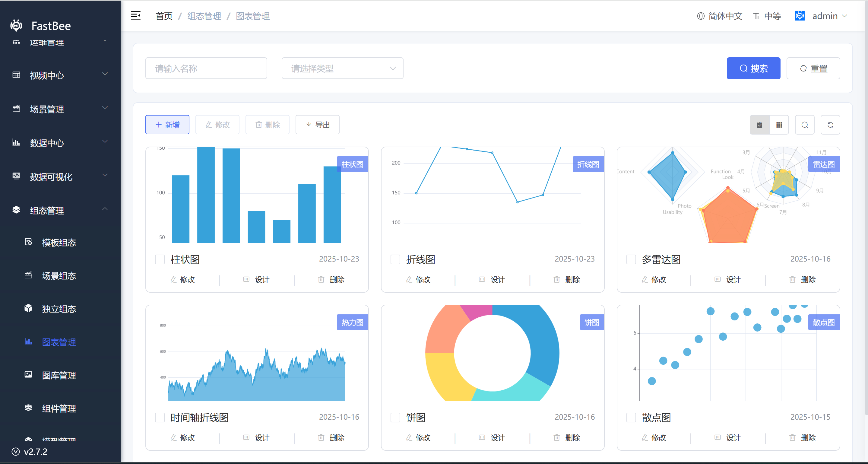Focus the 请输入名称 name input
Screen dimensions: 868x464
click(206, 68)
